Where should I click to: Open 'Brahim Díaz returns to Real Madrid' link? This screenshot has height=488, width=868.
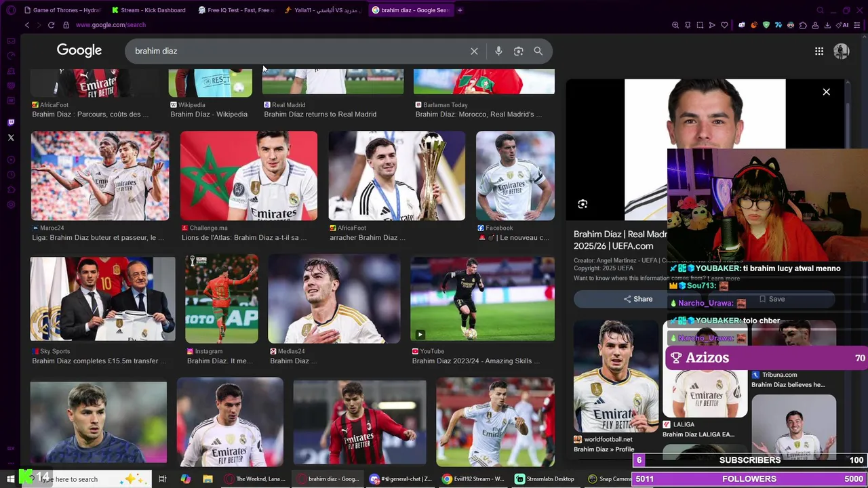(319, 115)
